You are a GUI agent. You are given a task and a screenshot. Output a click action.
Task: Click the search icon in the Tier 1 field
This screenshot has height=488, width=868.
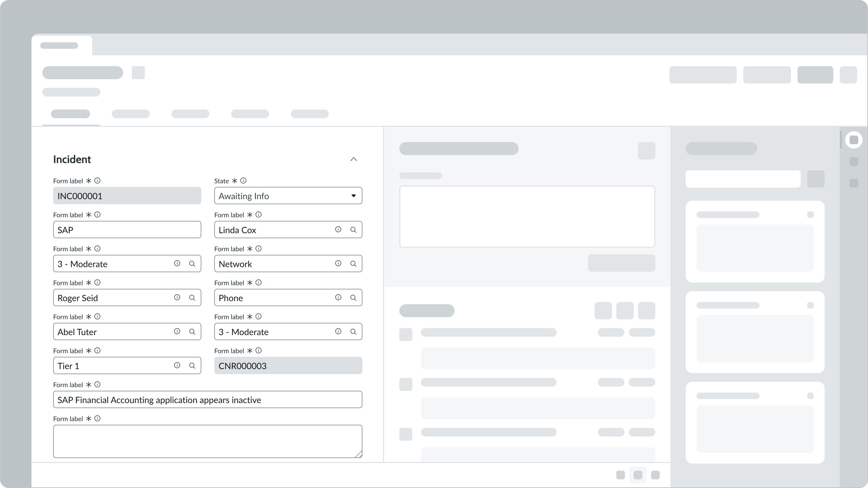point(192,365)
